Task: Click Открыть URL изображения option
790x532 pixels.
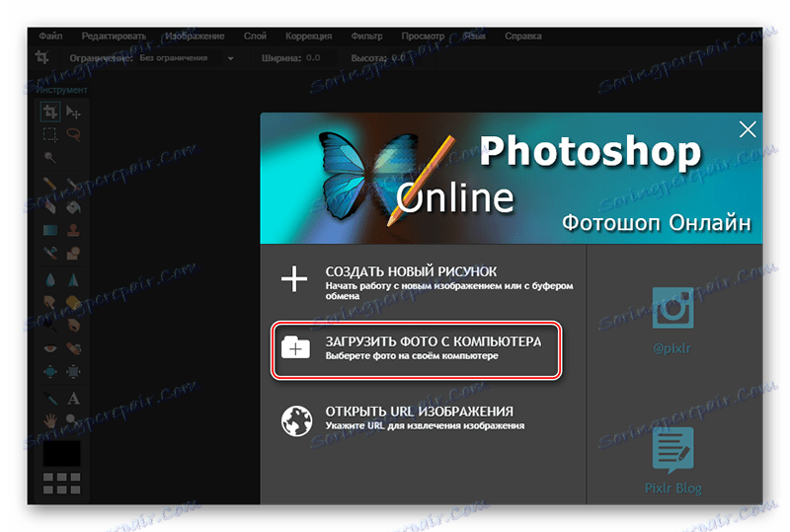Action: pos(403,419)
